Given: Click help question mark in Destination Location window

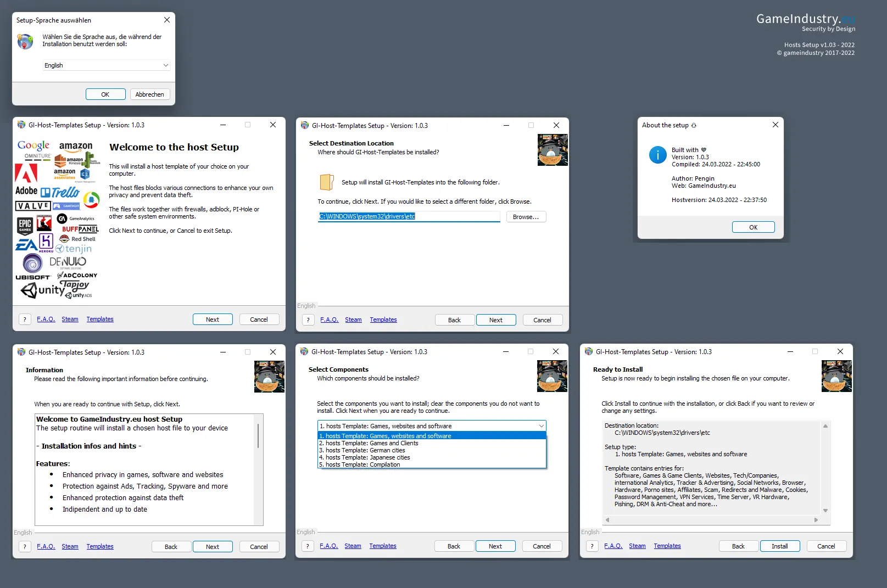Looking at the screenshot, I should click(308, 320).
